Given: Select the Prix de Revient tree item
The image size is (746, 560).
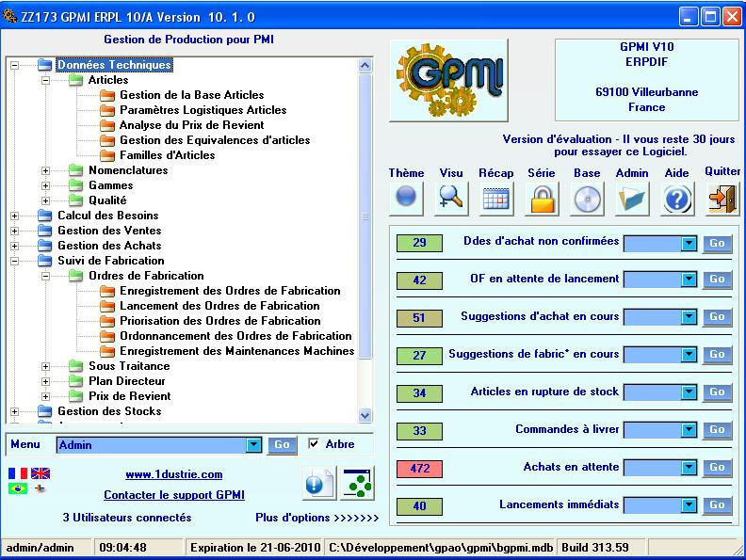Looking at the screenshot, I should pos(129,396).
